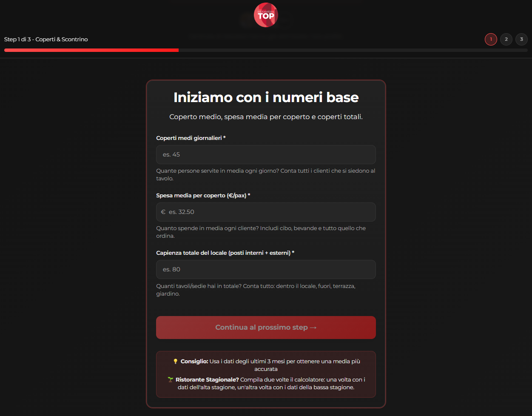
Task: Click the red progress bar
Action: tap(91, 50)
